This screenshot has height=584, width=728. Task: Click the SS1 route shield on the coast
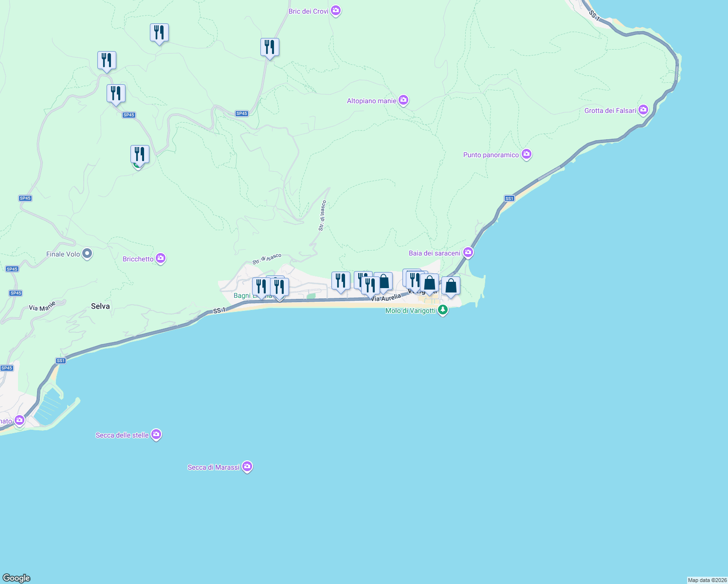509,198
